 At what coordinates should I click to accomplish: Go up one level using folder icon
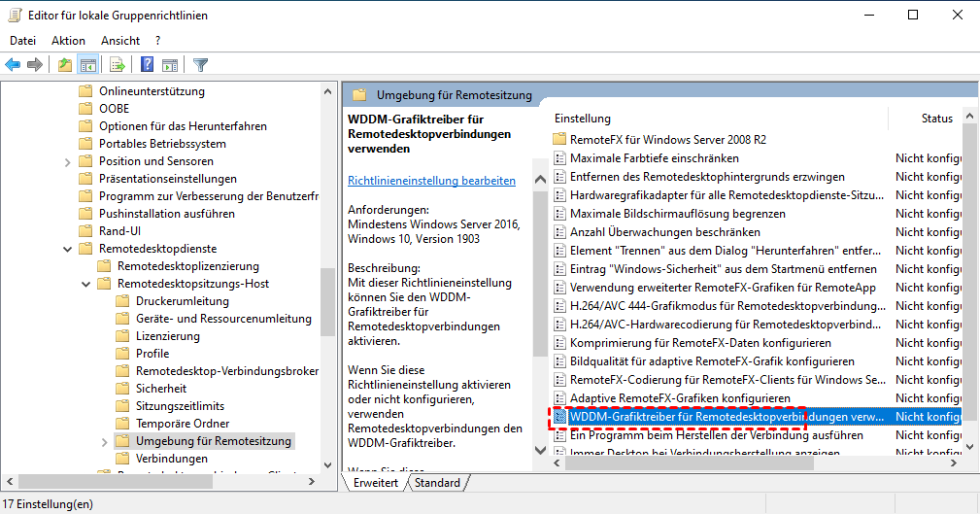click(64, 65)
